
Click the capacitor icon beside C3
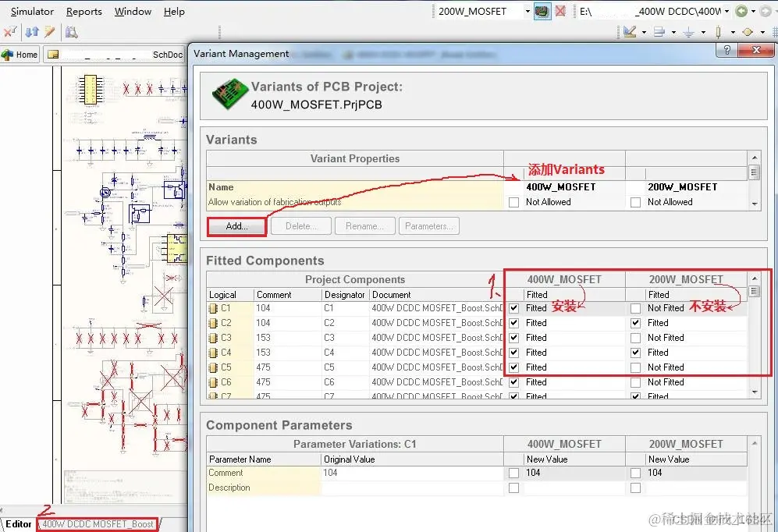(213, 338)
